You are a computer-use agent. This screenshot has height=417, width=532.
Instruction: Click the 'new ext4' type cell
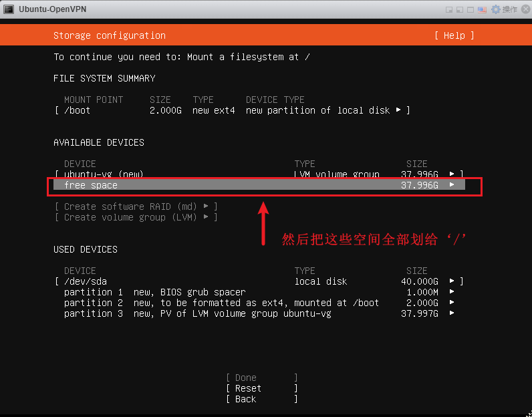click(x=214, y=110)
